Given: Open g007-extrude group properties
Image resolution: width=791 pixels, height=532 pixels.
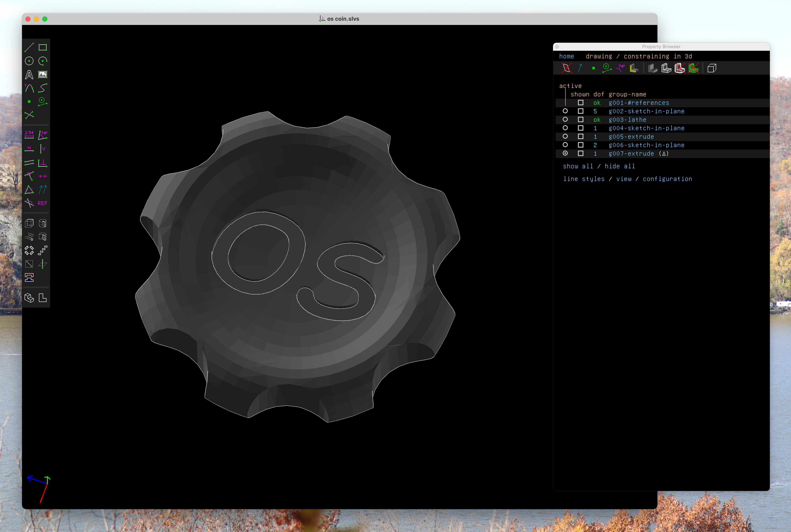Looking at the screenshot, I should tap(631, 153).
